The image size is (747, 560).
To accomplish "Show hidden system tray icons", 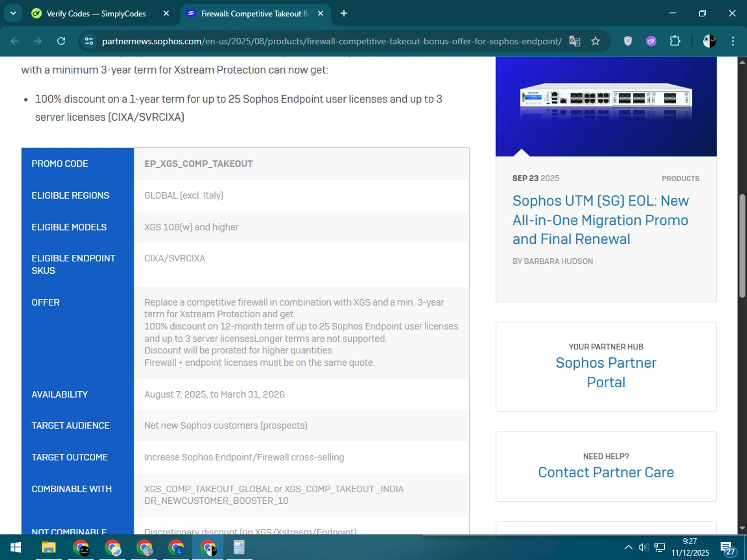I will (628, 548).
